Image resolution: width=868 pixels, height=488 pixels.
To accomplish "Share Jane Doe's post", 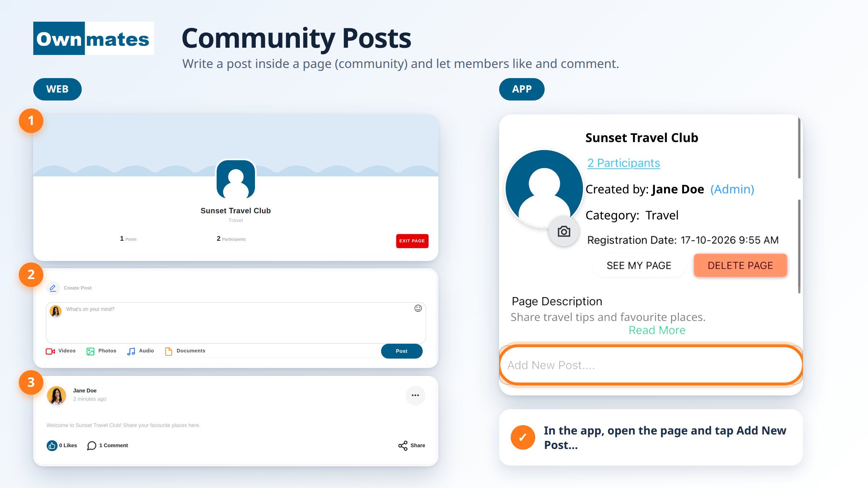I will (x=412, y=446).
